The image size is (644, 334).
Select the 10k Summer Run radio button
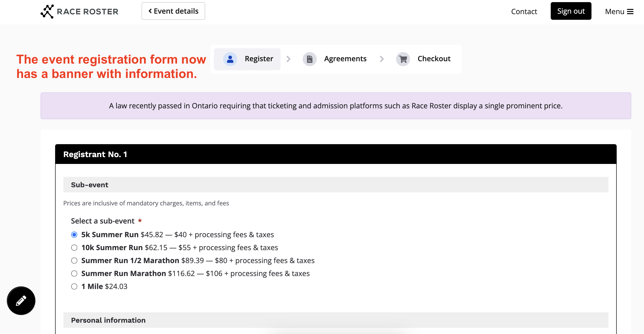[74, 248]
